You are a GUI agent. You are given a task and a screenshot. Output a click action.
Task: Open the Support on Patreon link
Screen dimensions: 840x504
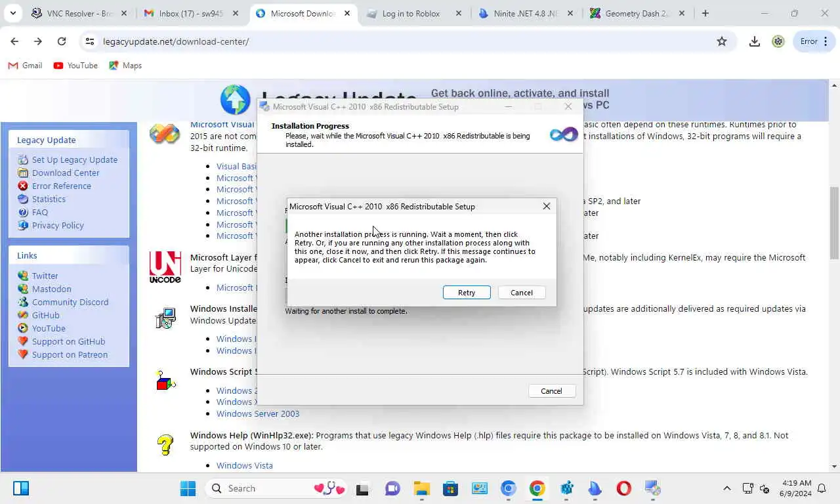coord(70,354)
